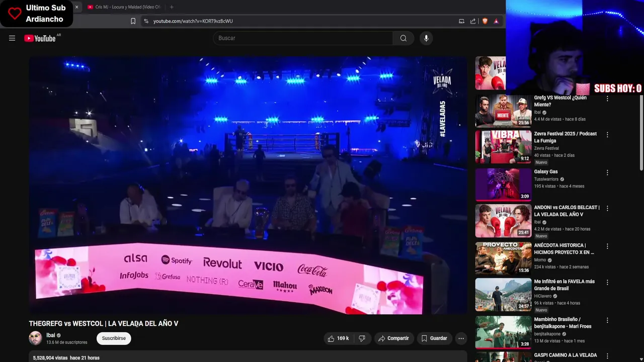Open the Ibai channel name link
Screen dimensions: 644x362
pos(51,335)
